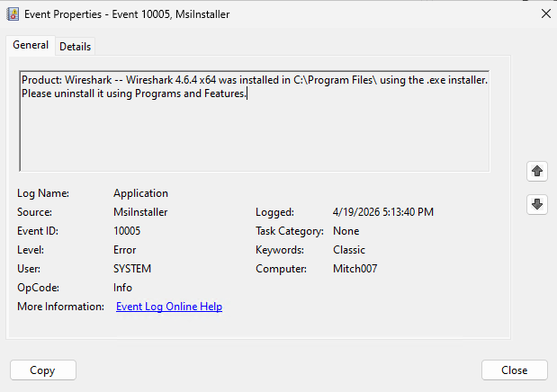Close the Event Properties window with X

click(x=544, y=13)
